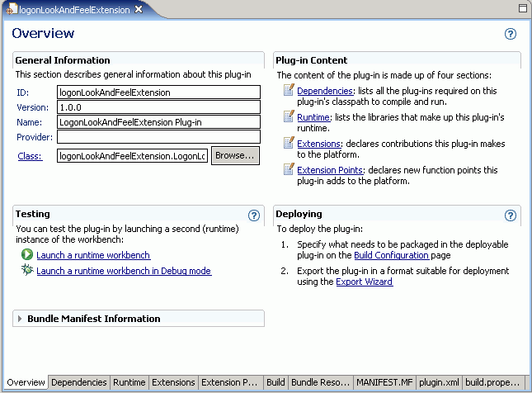
Task: Select the Overview tab at bottom
Action: point(26,382)
